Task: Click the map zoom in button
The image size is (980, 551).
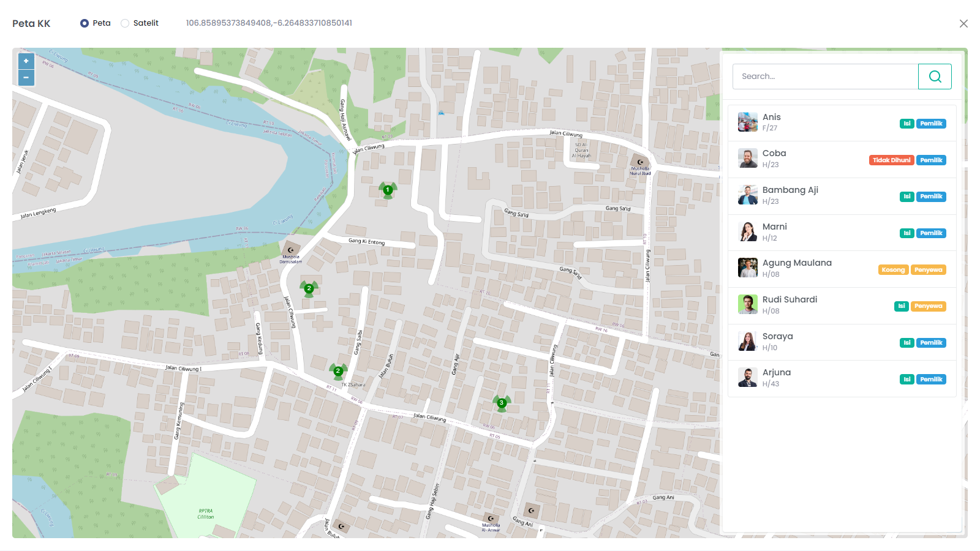Action: [26, 61]
